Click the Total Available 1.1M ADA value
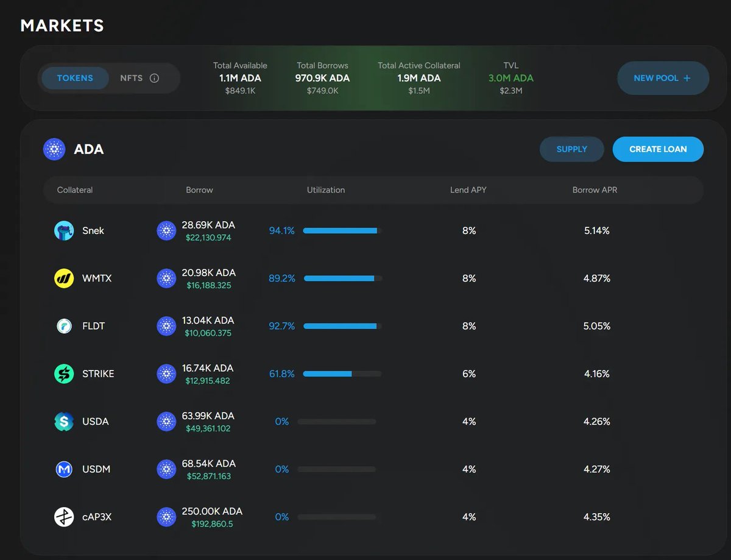Screen dimensions: 731x560 pos(240,78)
